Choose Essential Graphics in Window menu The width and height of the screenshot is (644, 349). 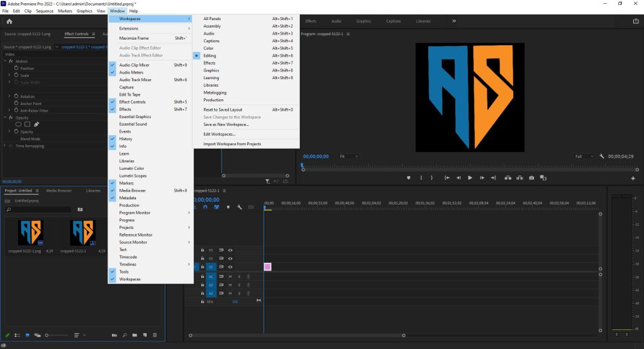pos(135,116)
